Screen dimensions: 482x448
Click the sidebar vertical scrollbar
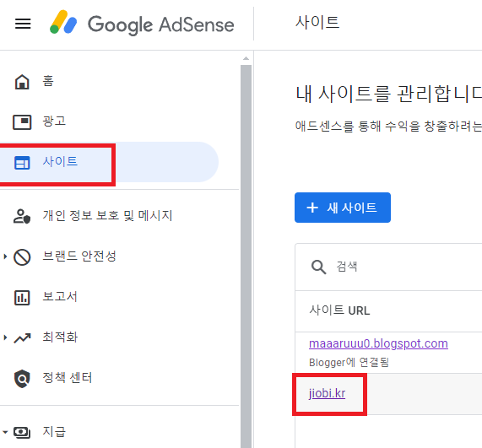pyautogui.click(x=246, y=256)
